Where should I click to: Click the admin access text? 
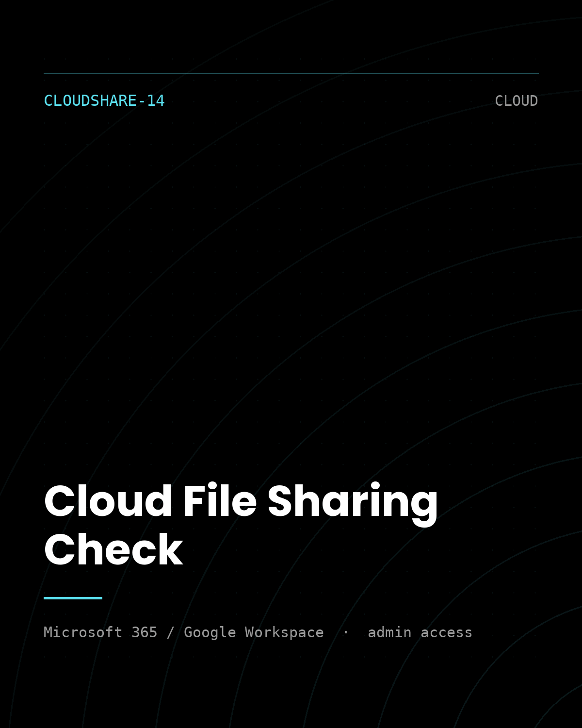pos(420,632)
